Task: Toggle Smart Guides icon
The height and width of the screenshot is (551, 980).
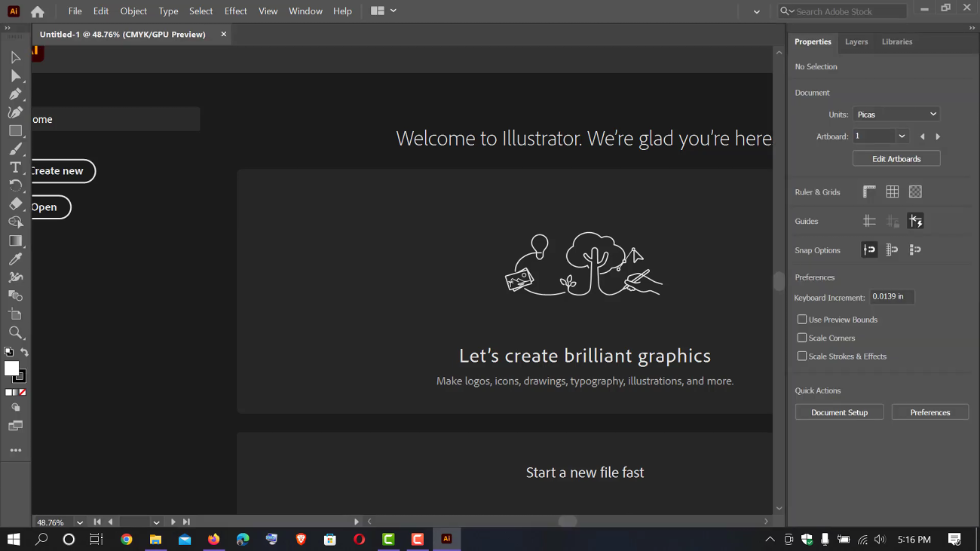Action: [x=915, y=222]
